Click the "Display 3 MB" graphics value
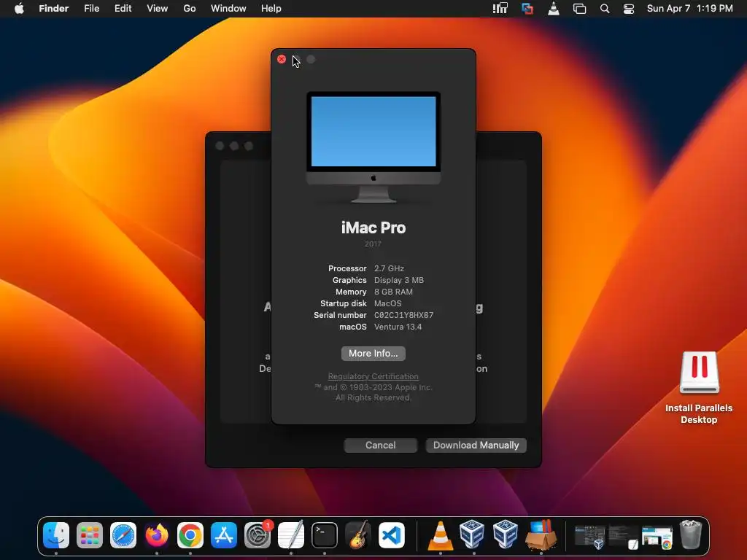The height and width of the screenshot is (560, 747). (x=399, y=280)
